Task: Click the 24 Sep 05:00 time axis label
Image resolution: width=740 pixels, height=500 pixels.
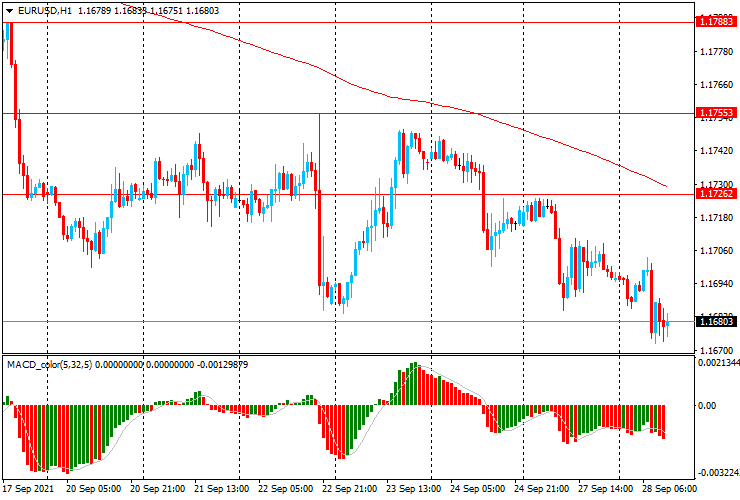Action: (477, 488)
